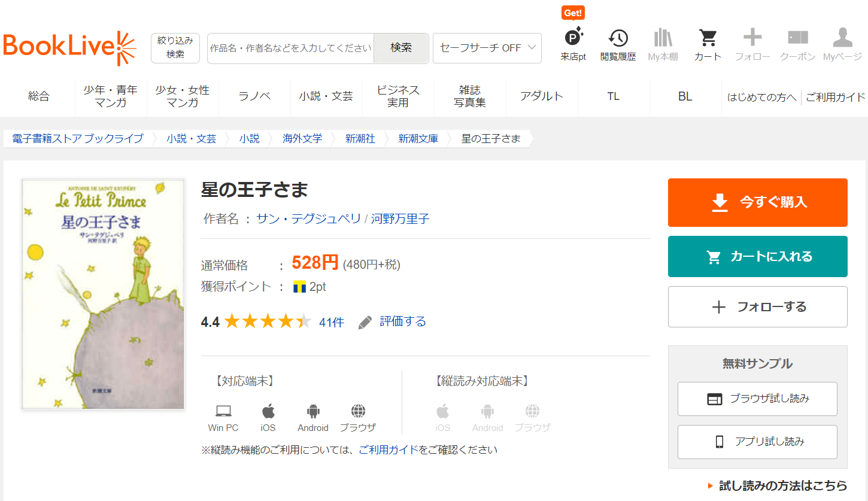This screenshot has height=501, width=868.
Task: Expand the セーフサーチ OFF dropdown
Action: click(487, 48)
